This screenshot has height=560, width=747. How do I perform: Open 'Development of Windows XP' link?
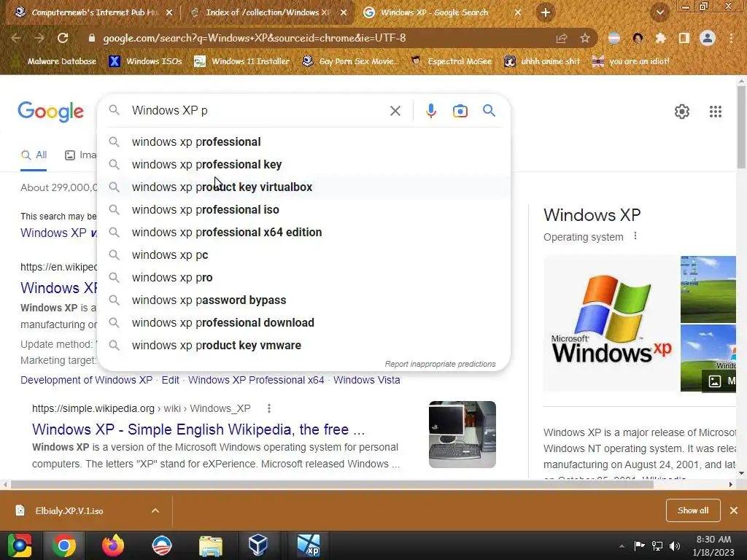tap(86, 380)
